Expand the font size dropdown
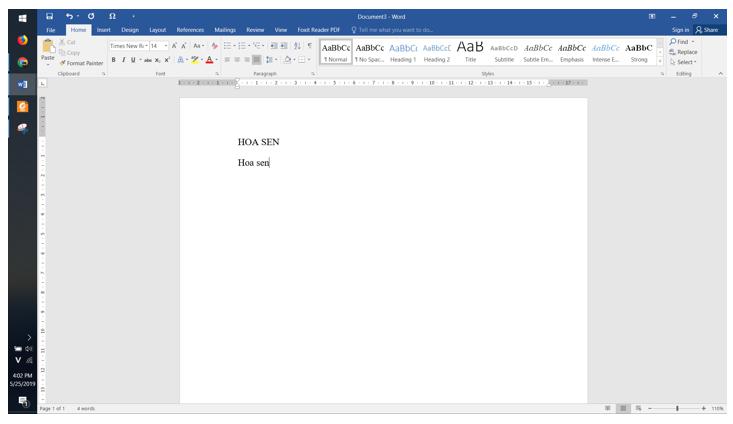The image size is (733, 424). tap(166, 46)
